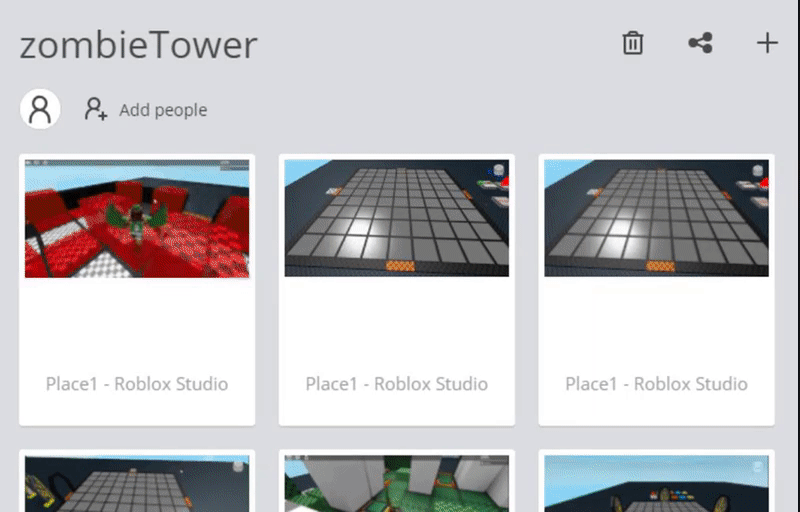Open the red checkered scene thumbnail

pyautogui.click(x=137, y=219)
